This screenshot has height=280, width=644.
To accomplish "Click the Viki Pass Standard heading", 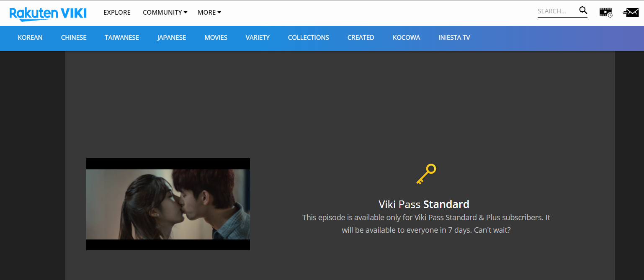I will (x=424, y=204).
